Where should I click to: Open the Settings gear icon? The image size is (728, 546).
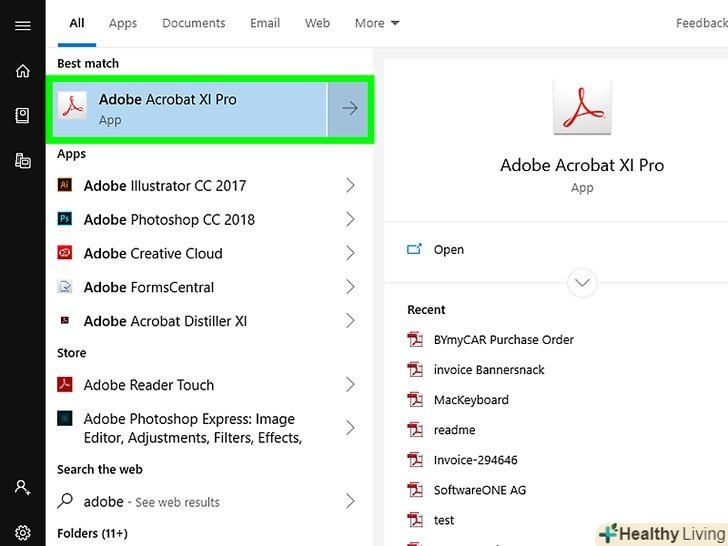(x=22, y=533)
